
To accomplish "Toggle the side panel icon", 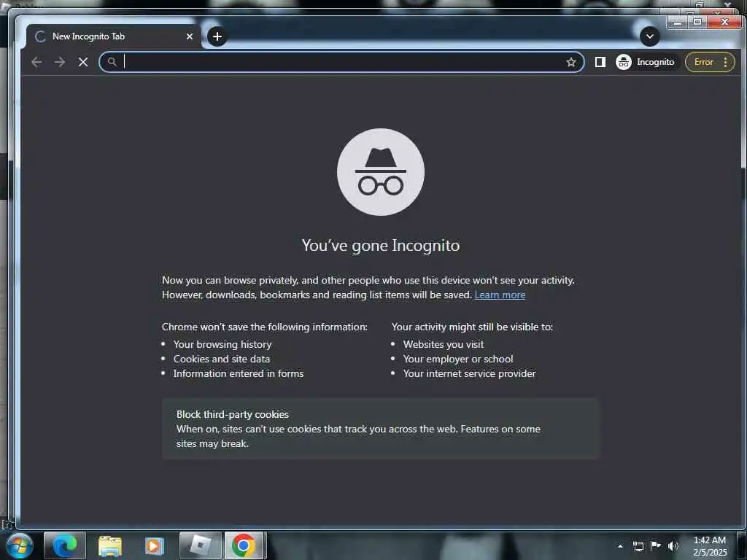I will 600,62.
